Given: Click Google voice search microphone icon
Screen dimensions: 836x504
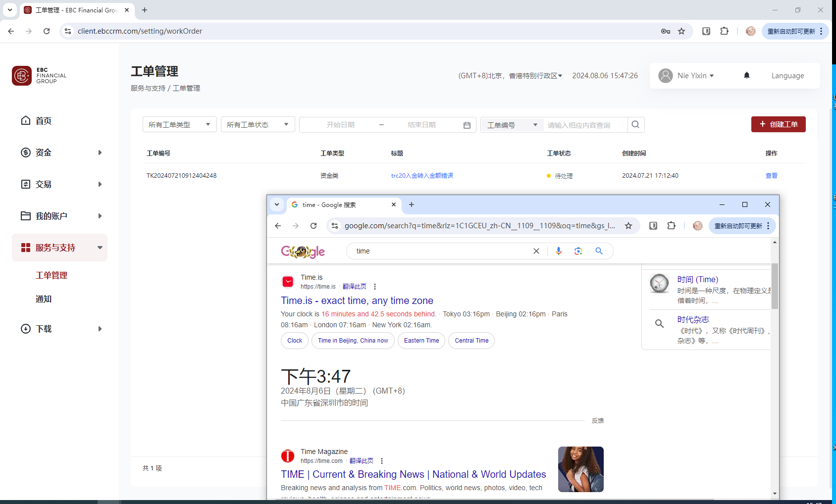Looking at the screenshot, I should (559, 251).
